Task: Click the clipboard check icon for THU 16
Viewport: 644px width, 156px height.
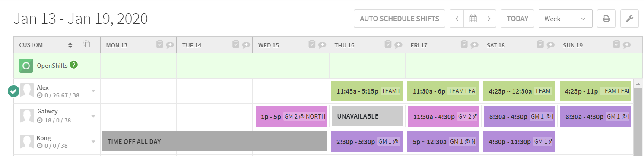Action: 388,44
